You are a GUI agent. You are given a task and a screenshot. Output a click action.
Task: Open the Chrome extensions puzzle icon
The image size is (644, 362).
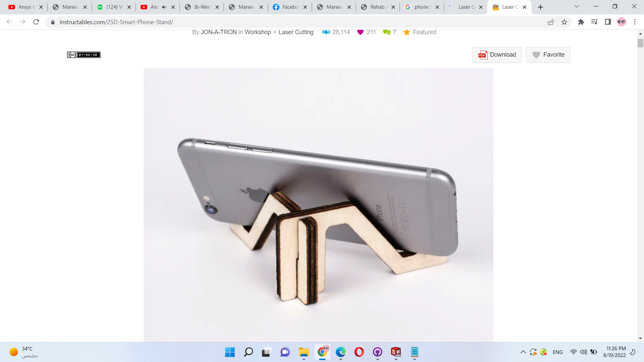pyautogui.click(x=581, y=22)
